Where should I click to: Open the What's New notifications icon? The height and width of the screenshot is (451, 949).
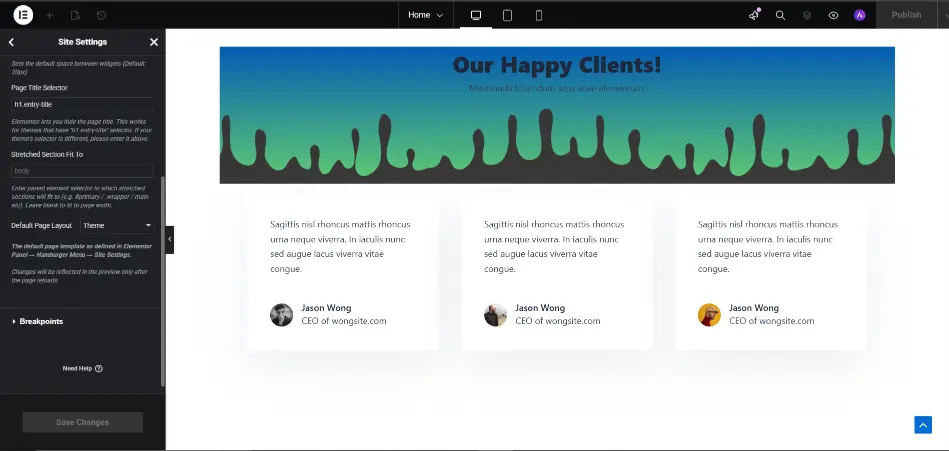tap(755, 15)
